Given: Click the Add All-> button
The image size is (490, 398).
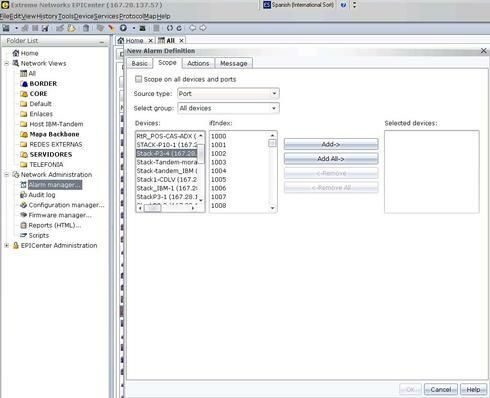Looking at the screenshot, I should coord(331,159).
